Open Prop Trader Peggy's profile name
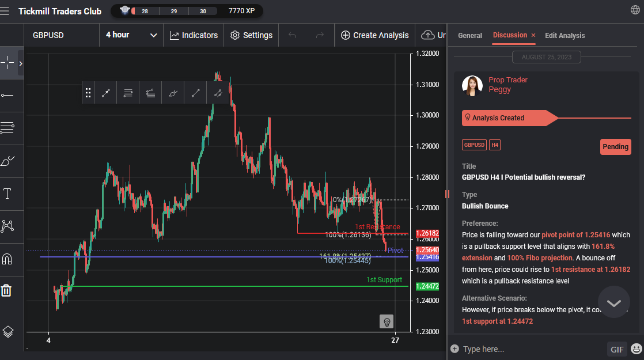644x360 pixels. tap(507, 85)
